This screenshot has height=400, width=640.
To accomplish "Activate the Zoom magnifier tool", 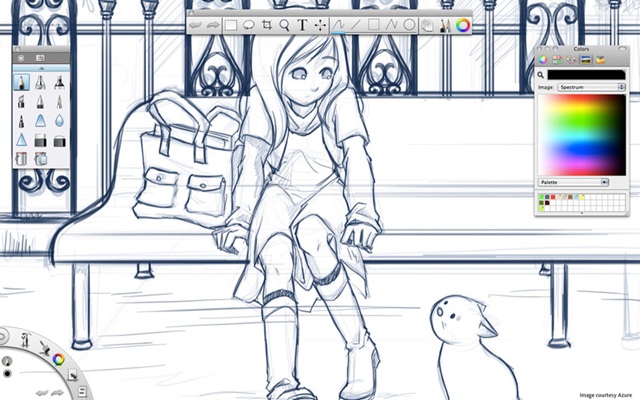I will coord(284,25).
